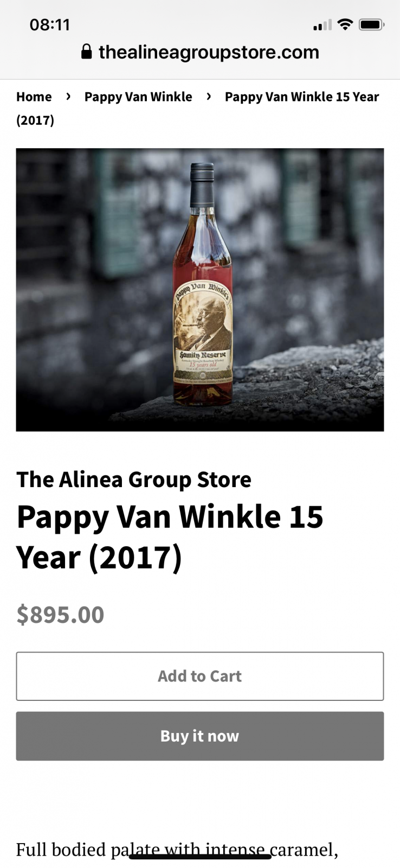Tap the Pappy Van Winkle 15 Year product title
This screenshot has width=400, height=868.
pyautogui.click(x=170, y=537)
